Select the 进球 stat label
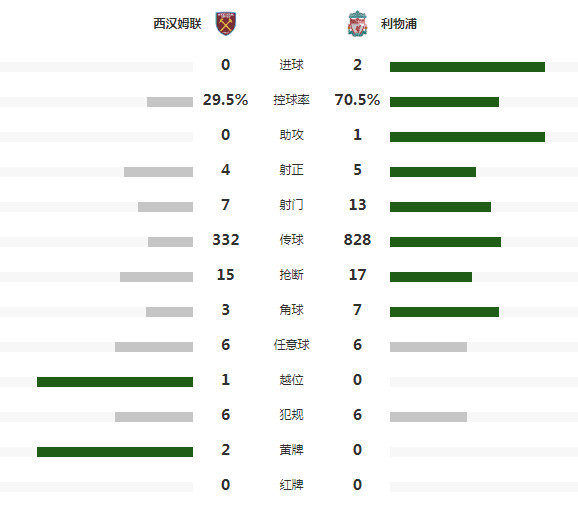This screenshot has width=578, height=510. (291, 65)
